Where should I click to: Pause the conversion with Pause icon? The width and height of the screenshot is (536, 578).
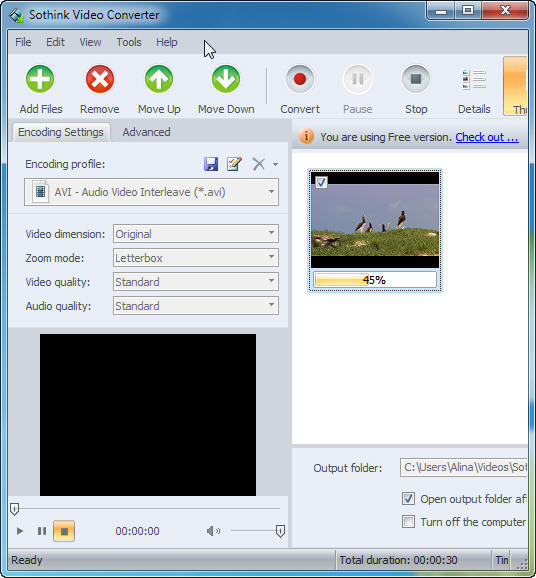[x=358, y=79]
